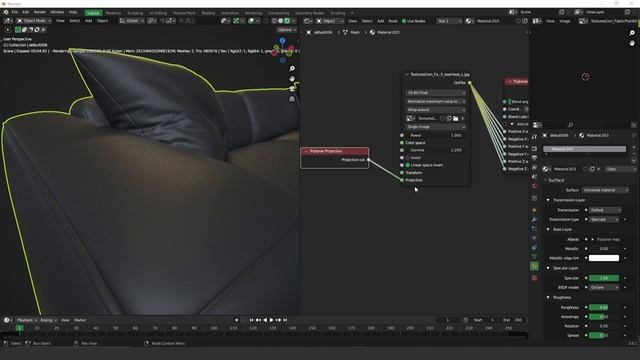Click the Blender logo icon
Viewport: 640px width, 360px height.
point(6,12)
